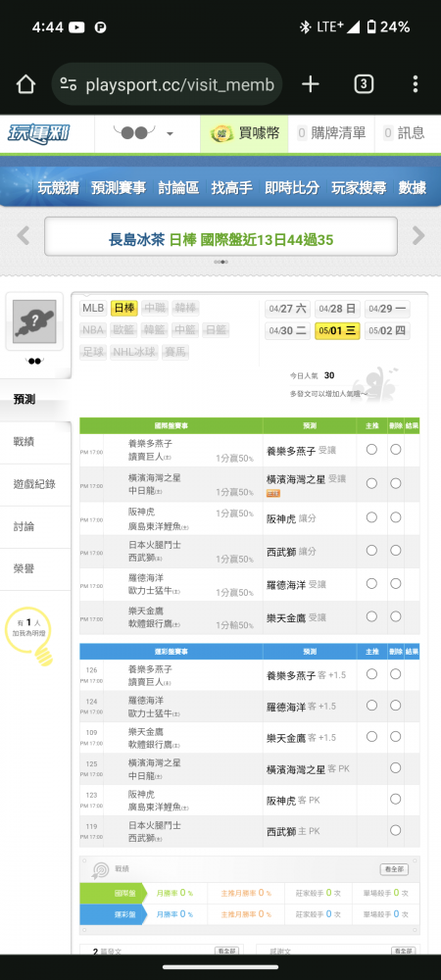Select 主推 for 國際盤 橫濱海灣之星 row
The width and height of the screenshot is (441, 980).
(x=371, y=483)
